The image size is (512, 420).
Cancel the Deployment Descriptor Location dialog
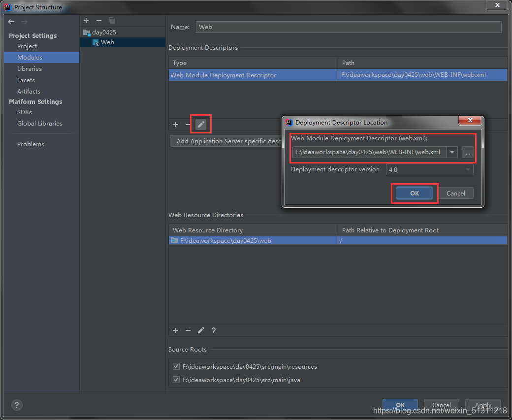tap(455, 194)
